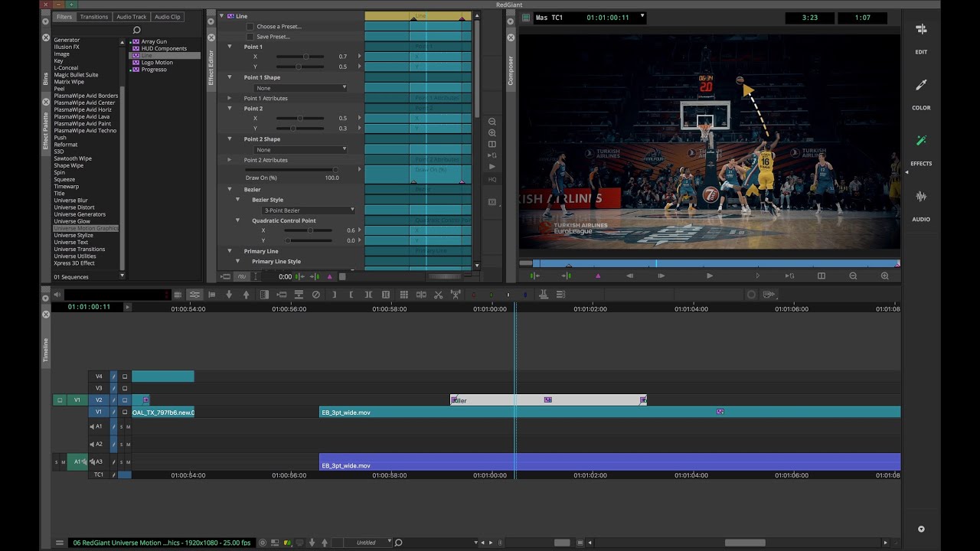980x551 pixels.
Task: Tick the Save Preset checkbox
Action: click(250, 37)
